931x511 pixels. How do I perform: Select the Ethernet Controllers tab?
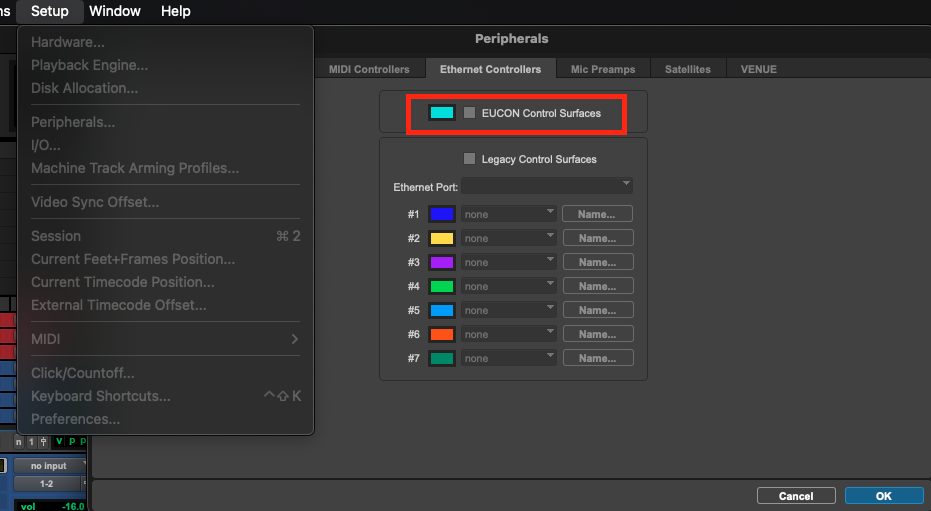[x=490, y=69]
